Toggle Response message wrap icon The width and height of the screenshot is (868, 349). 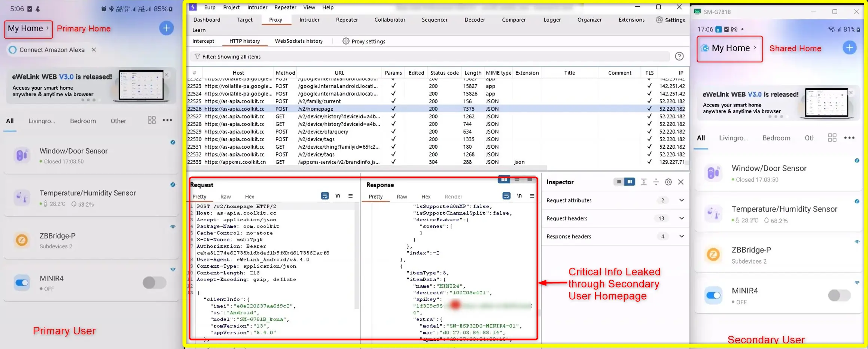[506, 196]
